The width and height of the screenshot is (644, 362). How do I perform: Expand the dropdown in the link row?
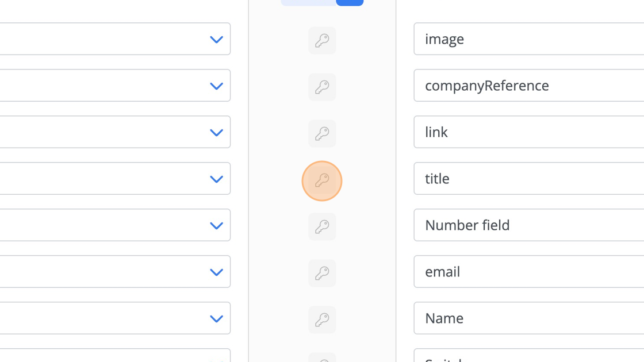[216, 133]
